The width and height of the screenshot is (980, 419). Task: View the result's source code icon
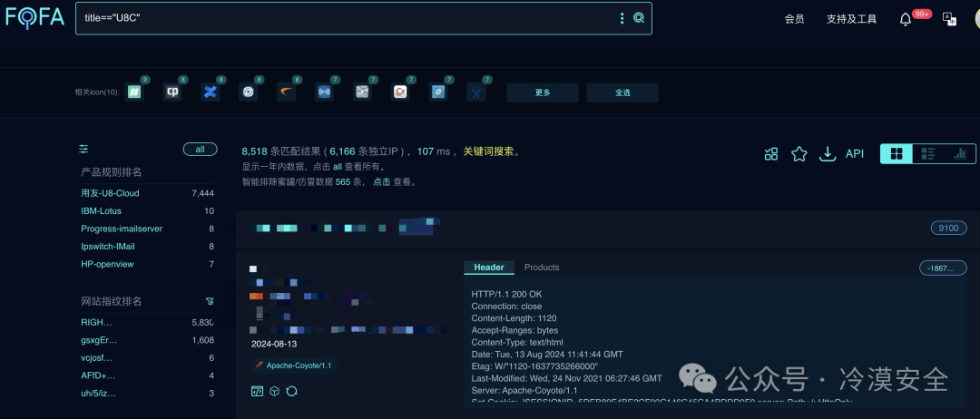tap(257, 391)
